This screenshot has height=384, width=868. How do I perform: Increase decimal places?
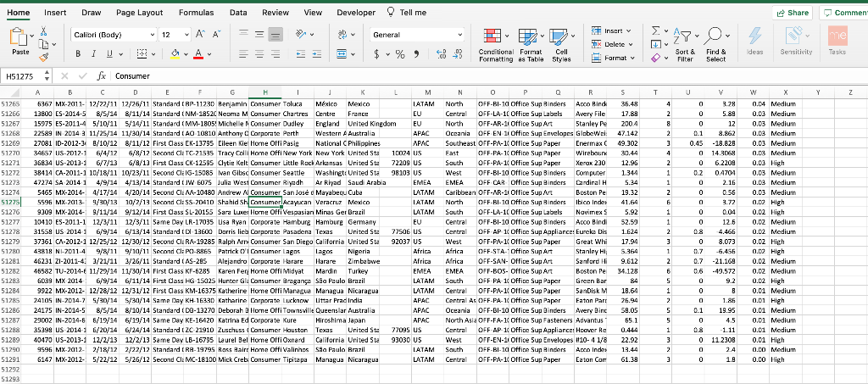[x=441, y=53]
